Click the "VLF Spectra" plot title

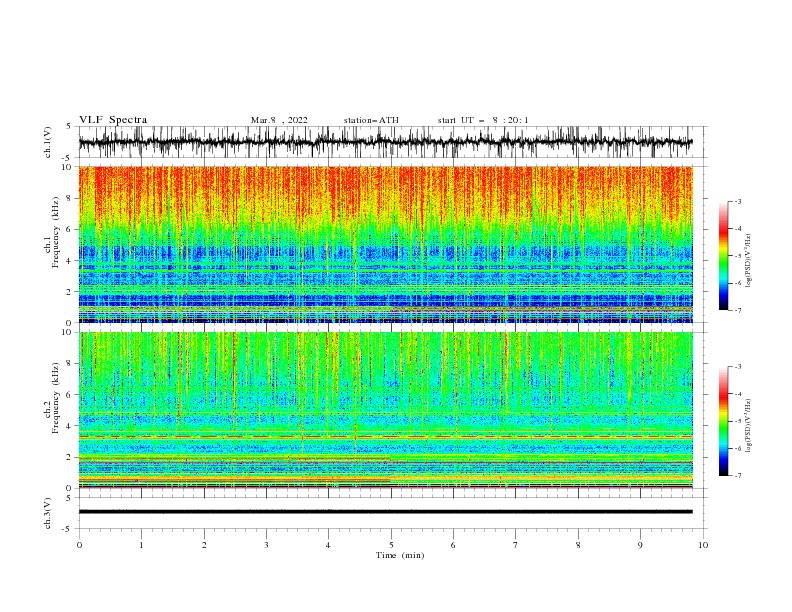(113, 120)
